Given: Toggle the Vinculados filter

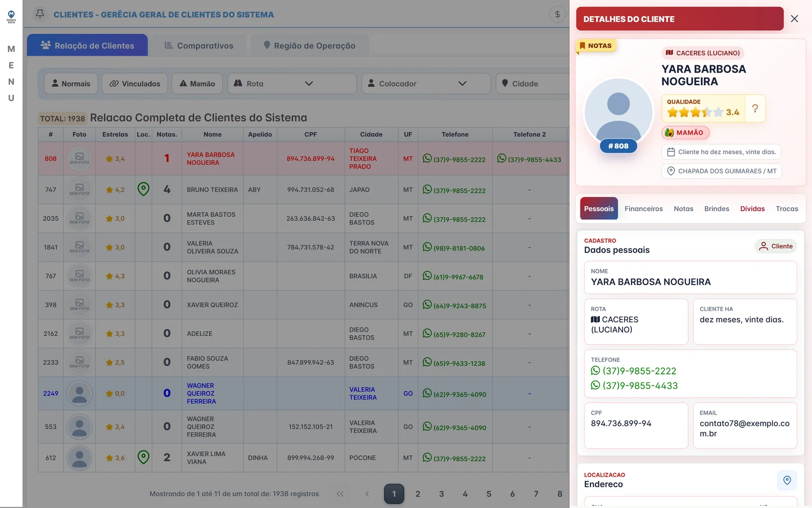Looking at the screenshot, I should point(134,83).
